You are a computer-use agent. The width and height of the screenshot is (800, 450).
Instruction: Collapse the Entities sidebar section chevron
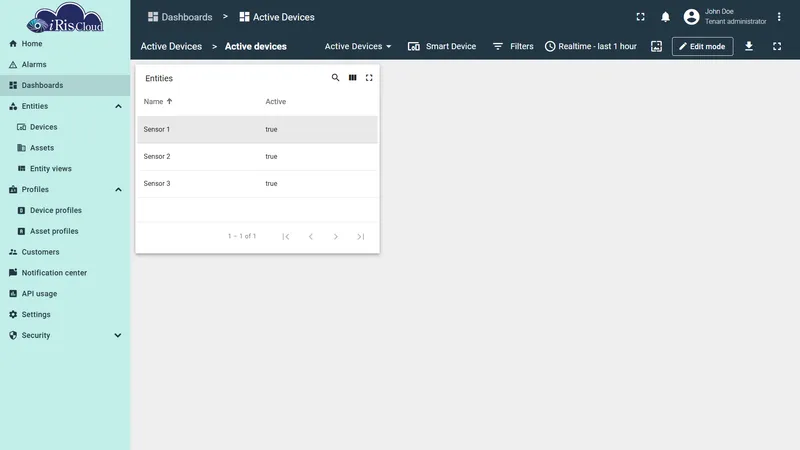point(118,106)
